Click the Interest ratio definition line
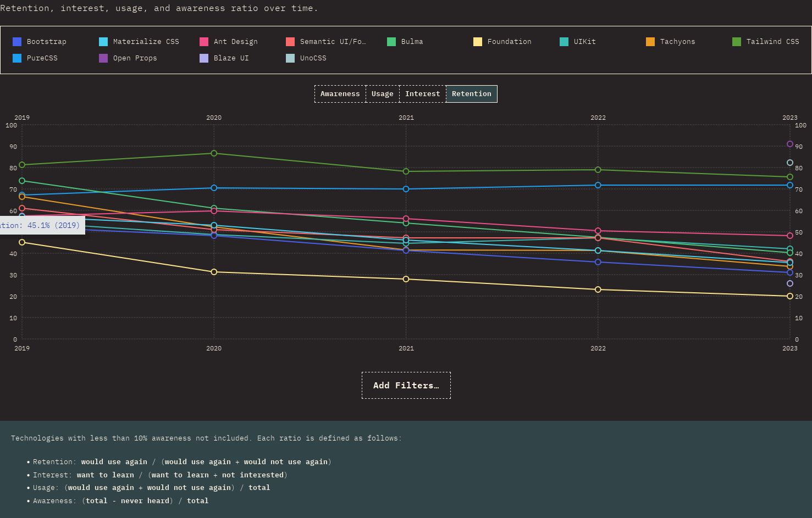 (160, 475)
